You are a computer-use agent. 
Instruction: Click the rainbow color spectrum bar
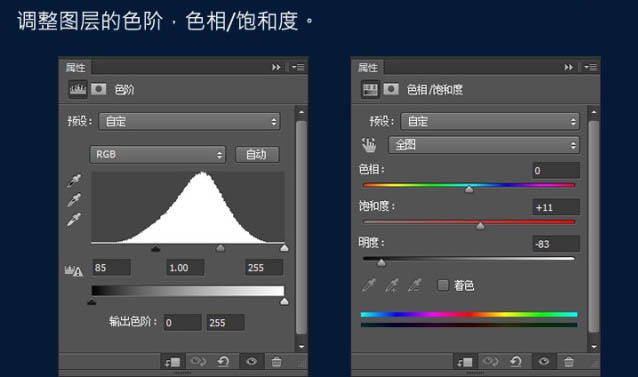[x=469, y=314]
